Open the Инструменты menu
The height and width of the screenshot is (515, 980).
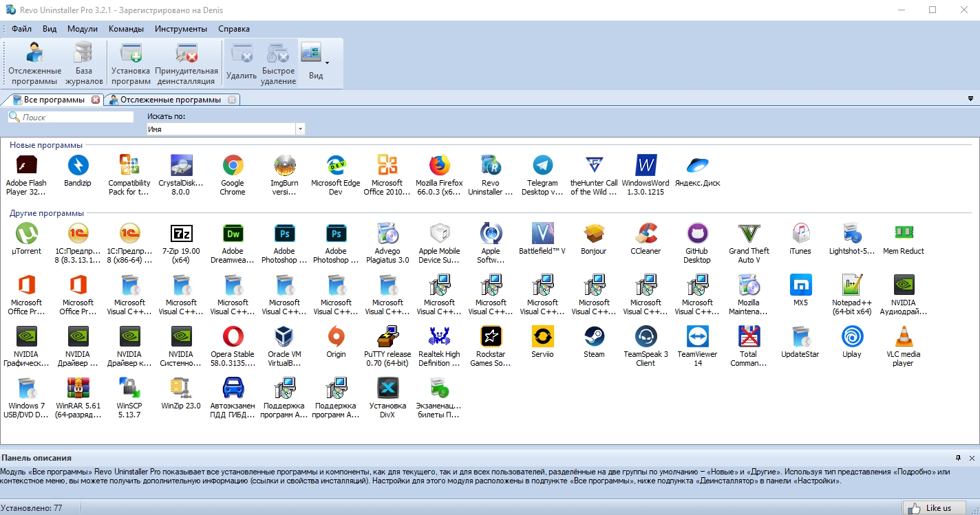pyautogui.click(x=180, y=29)
